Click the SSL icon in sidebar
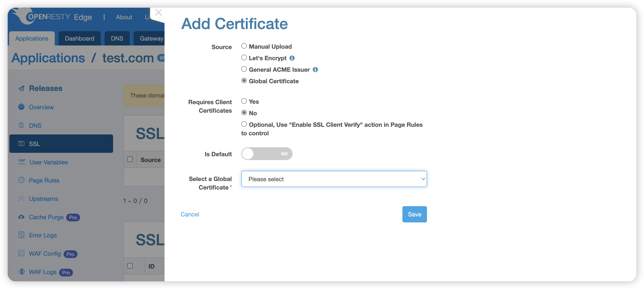The image size is (644, 289). pyautogui.click(x=21, y=143)
